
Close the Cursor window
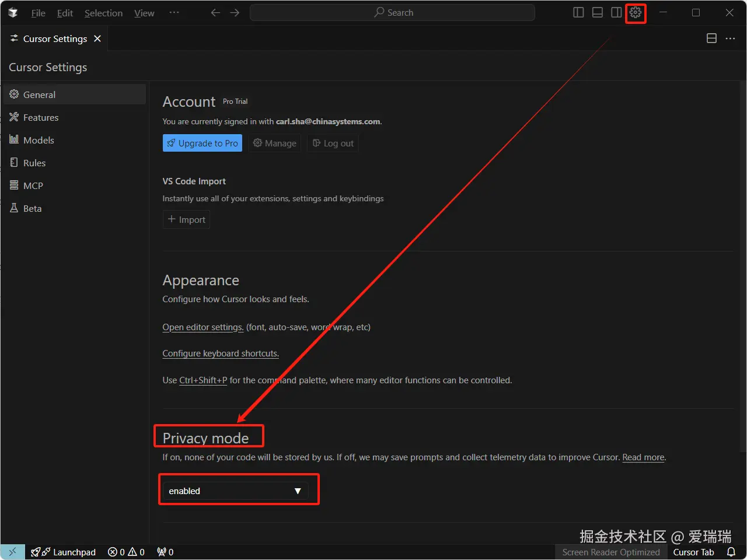pyautogui.click(x=729, y=13)
